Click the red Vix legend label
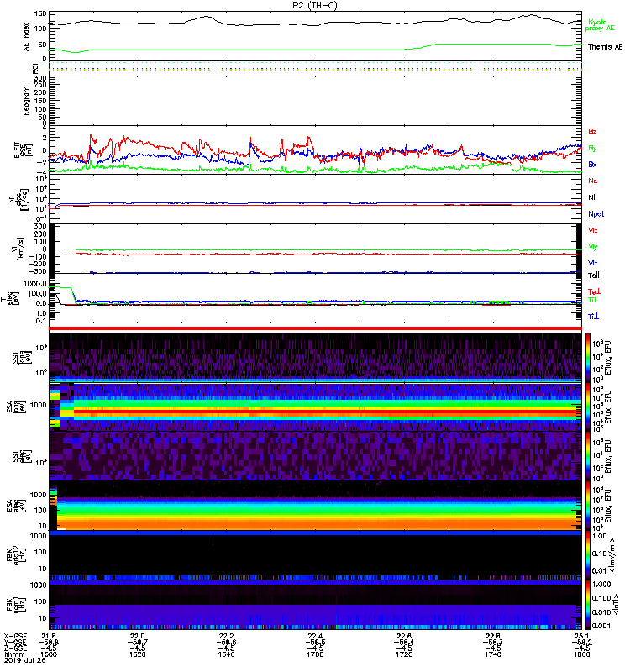The height and width of the screenshot is (672, 630). pyautogui.click(x=592, y=230)
